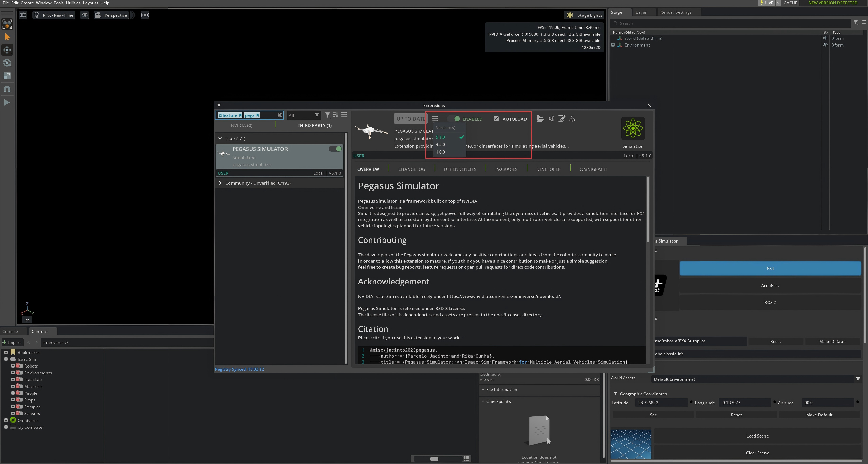Expand Community - Unverified group
This screenshot has height=464, width=868.
[220, 183]
